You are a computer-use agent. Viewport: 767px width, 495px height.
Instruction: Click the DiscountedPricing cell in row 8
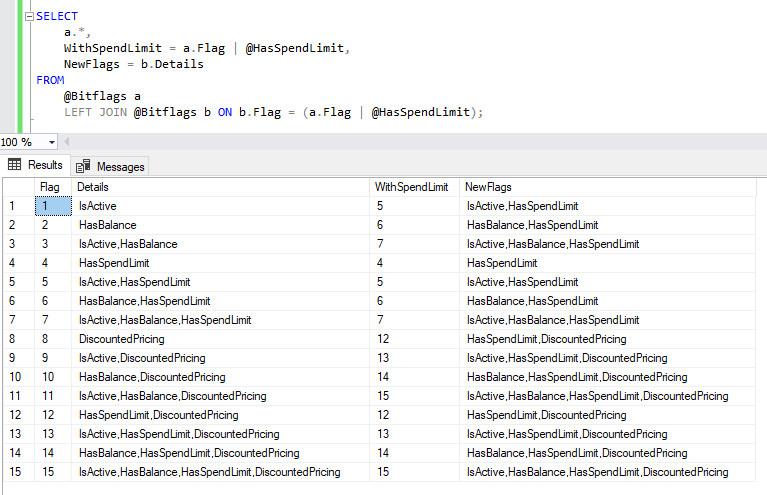122,339
